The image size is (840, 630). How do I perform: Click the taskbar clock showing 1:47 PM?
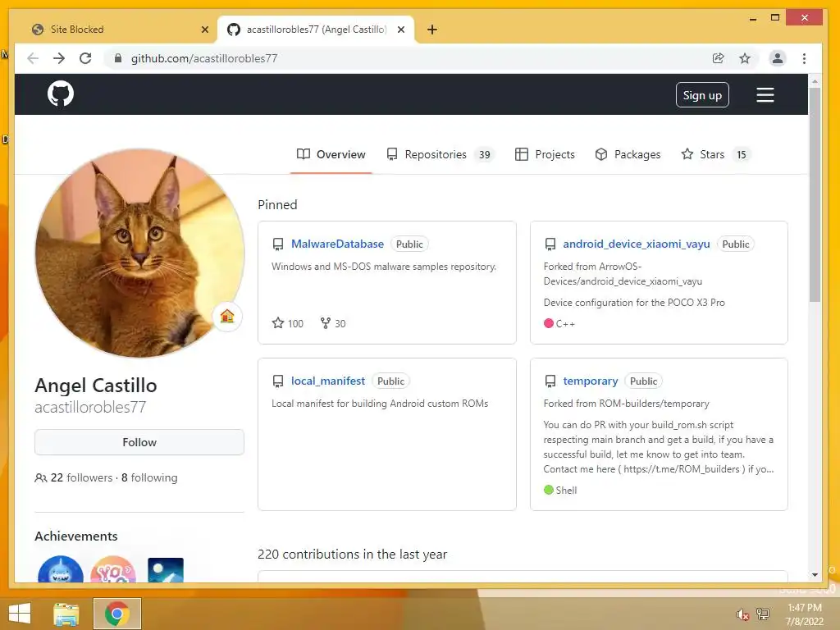point(804,614)
